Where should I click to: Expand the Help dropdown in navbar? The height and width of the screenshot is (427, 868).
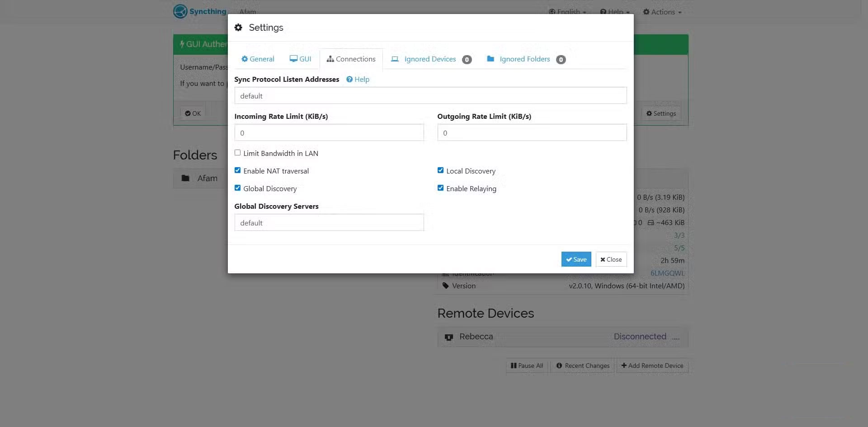pyautogui.click(x=615, y=12)
